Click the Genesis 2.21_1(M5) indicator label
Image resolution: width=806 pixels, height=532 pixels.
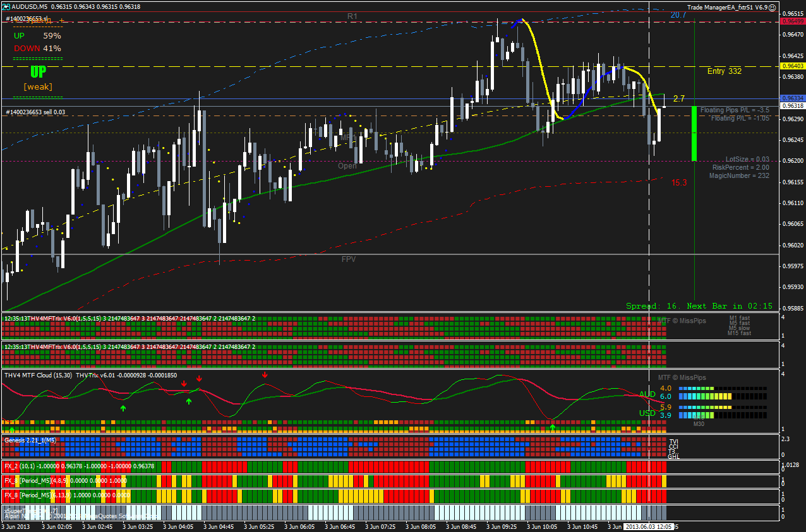(x=30, y=440)
